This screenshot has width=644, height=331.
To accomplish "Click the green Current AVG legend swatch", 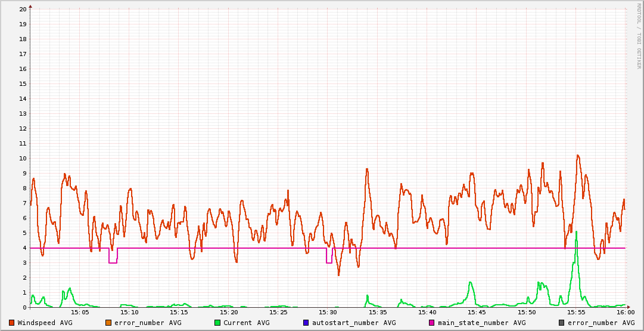I will point(217,323).
